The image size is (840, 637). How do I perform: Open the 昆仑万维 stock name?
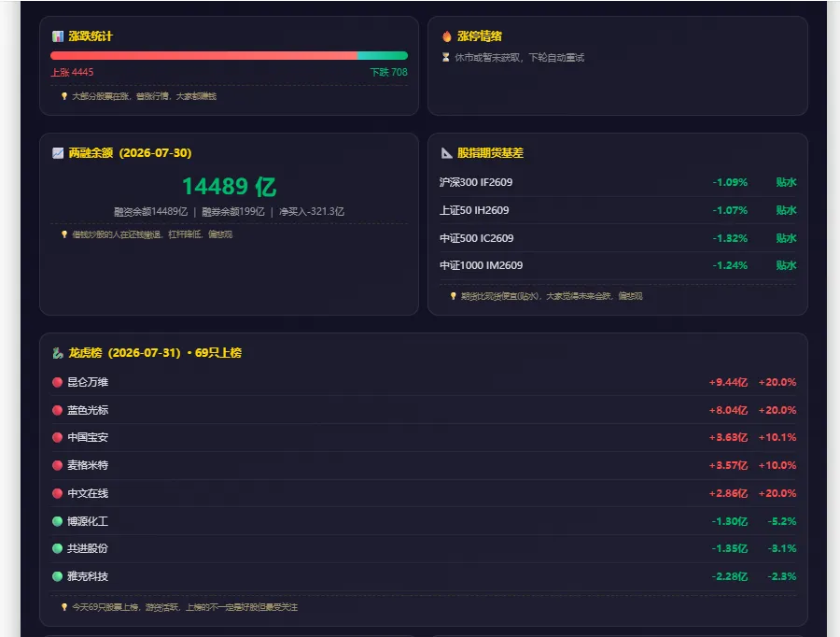coord(88,382)
